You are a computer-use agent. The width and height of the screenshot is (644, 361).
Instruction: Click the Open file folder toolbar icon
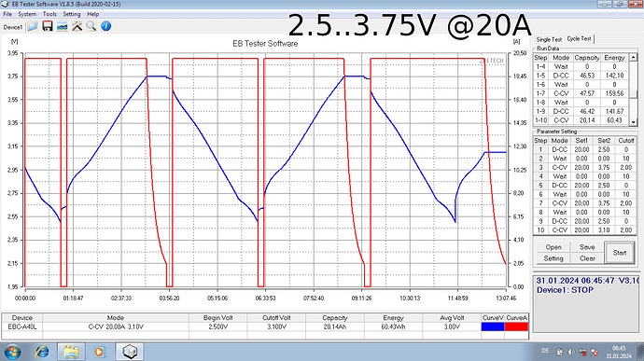click(33, 26)
